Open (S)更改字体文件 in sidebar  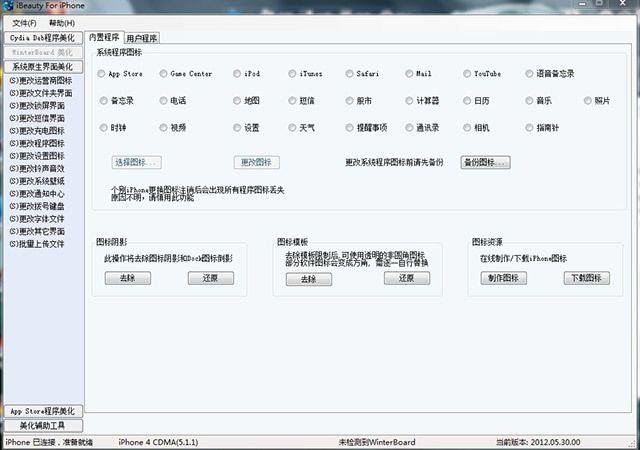37,219
